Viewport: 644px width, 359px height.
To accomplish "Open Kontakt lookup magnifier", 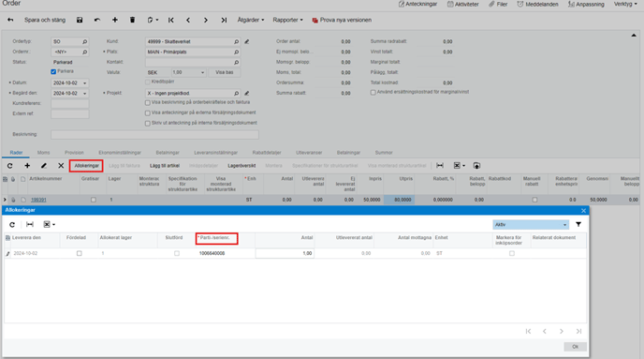I will tap(236, 62).
